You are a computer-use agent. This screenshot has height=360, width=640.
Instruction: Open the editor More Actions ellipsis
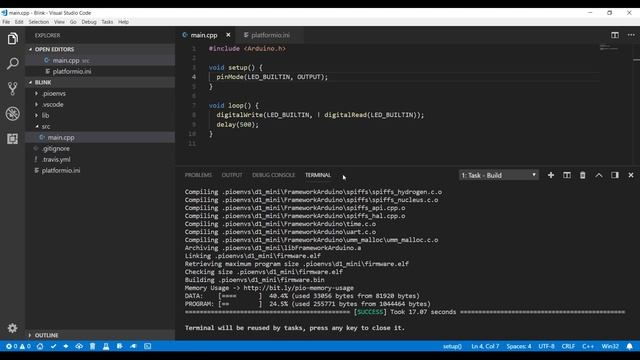pyautogui.click(x=631, y=35)
